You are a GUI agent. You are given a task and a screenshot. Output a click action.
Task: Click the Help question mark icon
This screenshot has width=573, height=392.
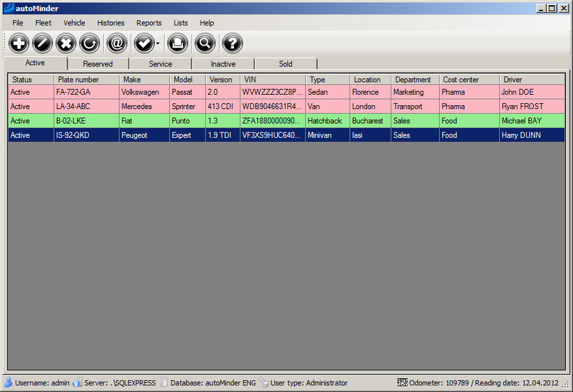coord(233,44)
